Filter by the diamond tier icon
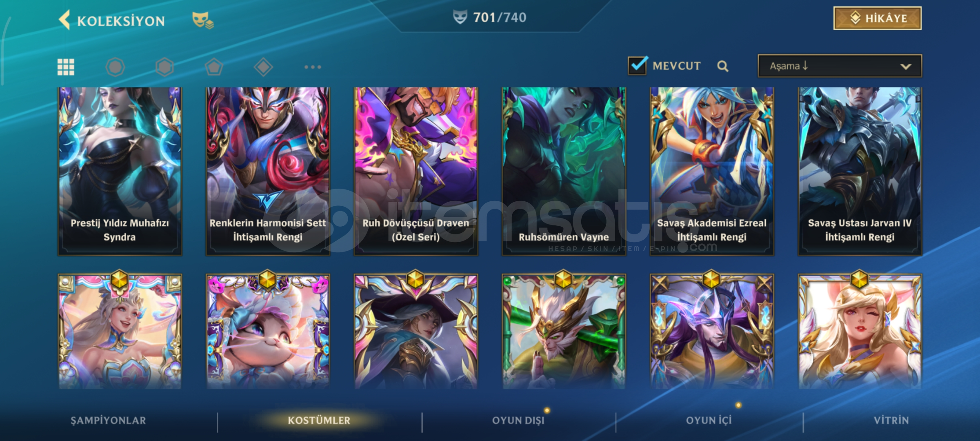 tap(263, 67)
